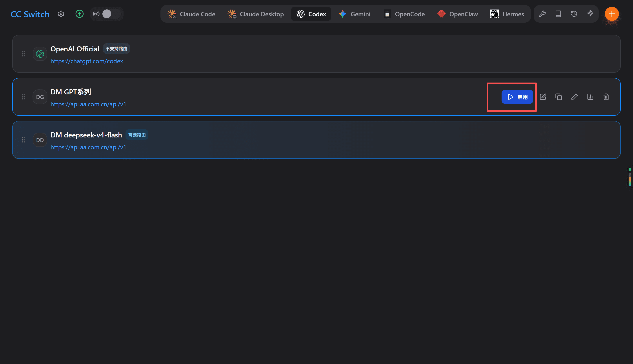This screenshot has height=364, width=633.
Task: Go to the Hermes tab
Action: (507, 14)
